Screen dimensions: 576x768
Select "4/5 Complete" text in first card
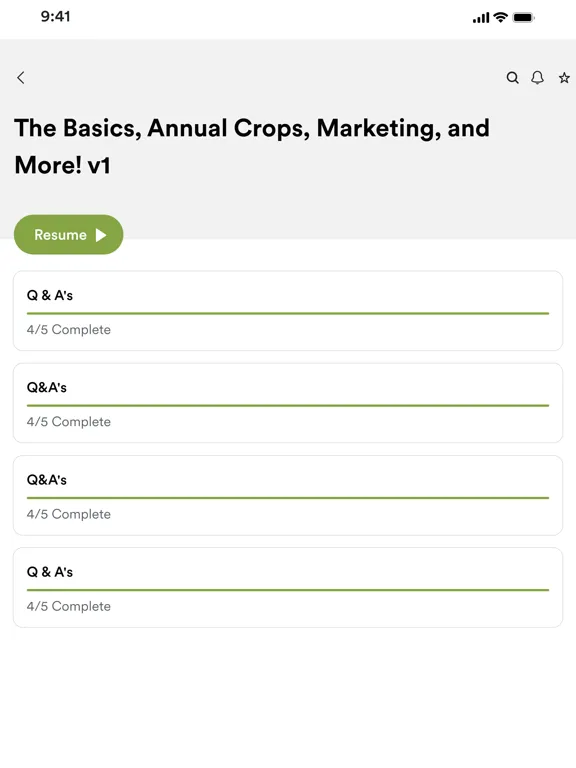[69, 330]
